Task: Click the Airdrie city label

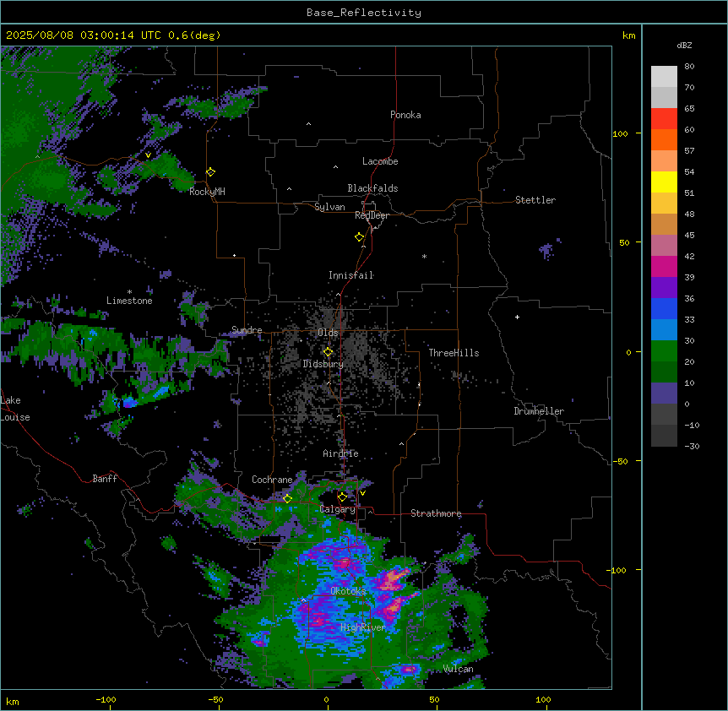Action: coord(341,453)
